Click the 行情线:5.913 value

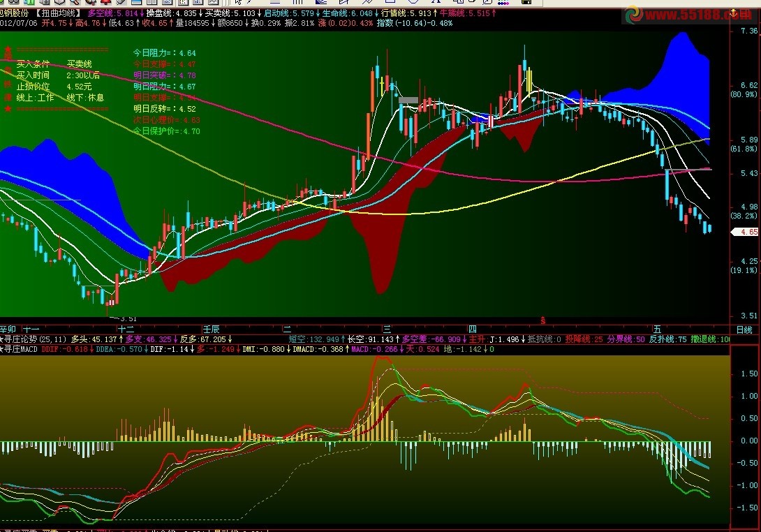click(x=406, y=13)
